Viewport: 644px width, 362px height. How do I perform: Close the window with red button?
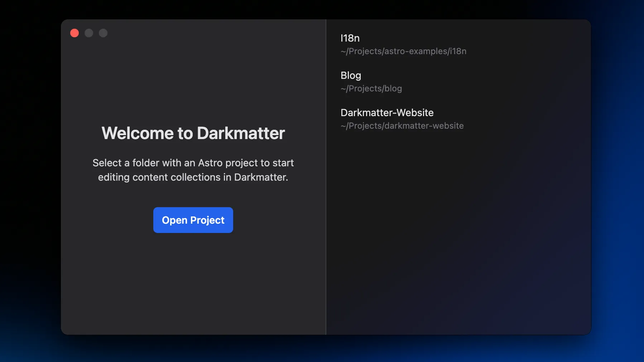[75, 33]
